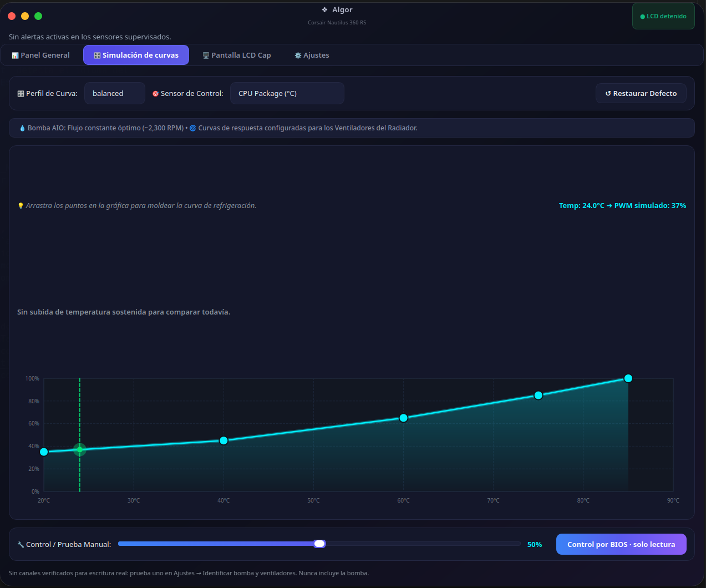Click the grid icon on Simulación de curvas tab
The height and width of the screenshot is (588, 706).
pos(97,55)
